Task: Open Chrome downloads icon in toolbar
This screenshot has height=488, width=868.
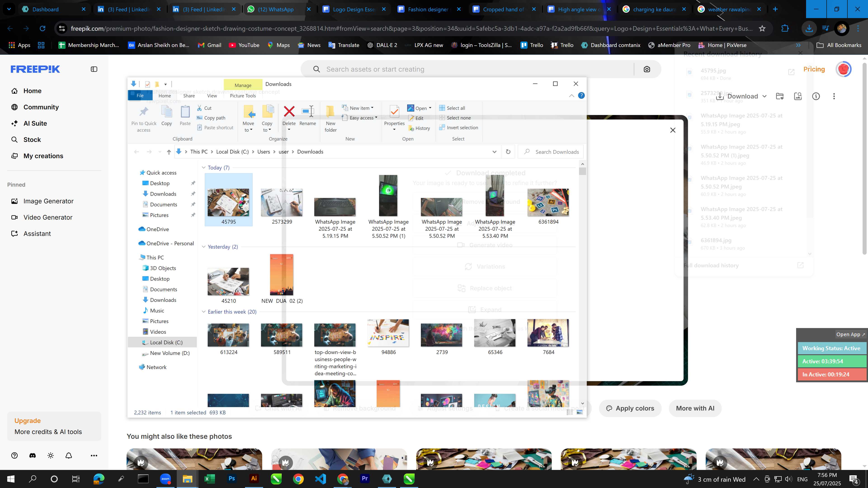Action: (809, 29)
